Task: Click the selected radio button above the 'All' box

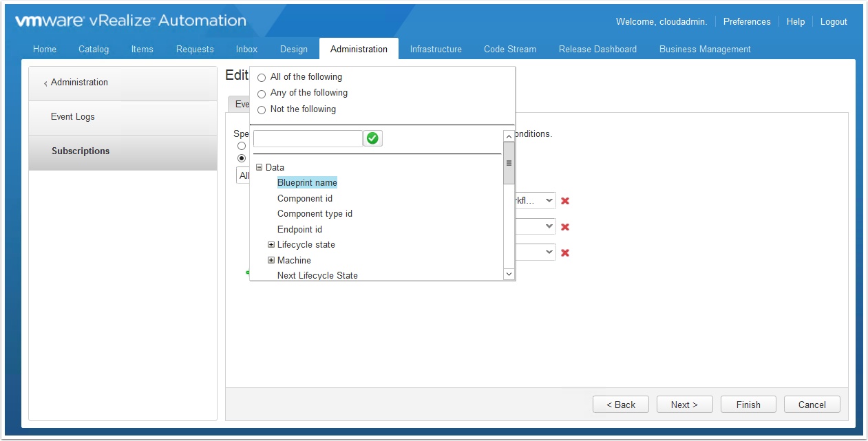Action: coord(242,158)
